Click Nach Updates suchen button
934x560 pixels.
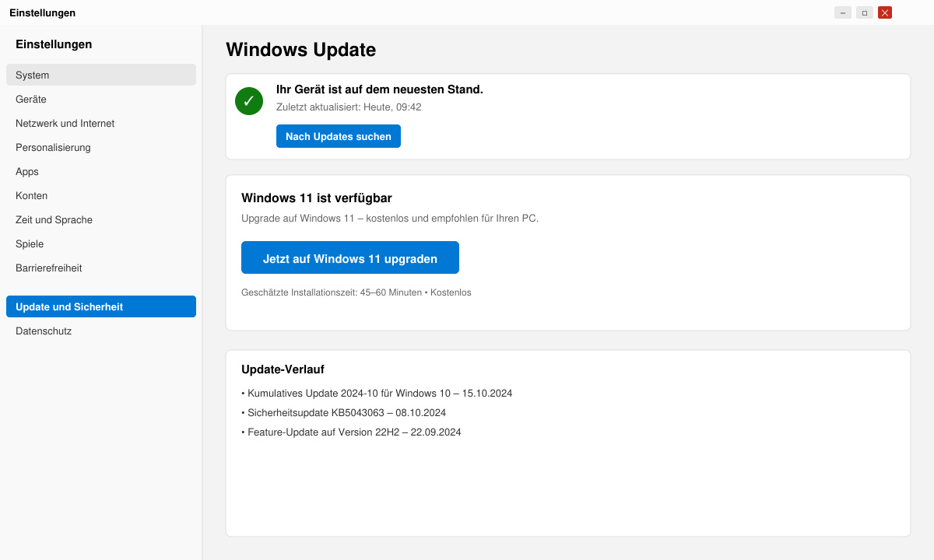[x=339, y=136]
